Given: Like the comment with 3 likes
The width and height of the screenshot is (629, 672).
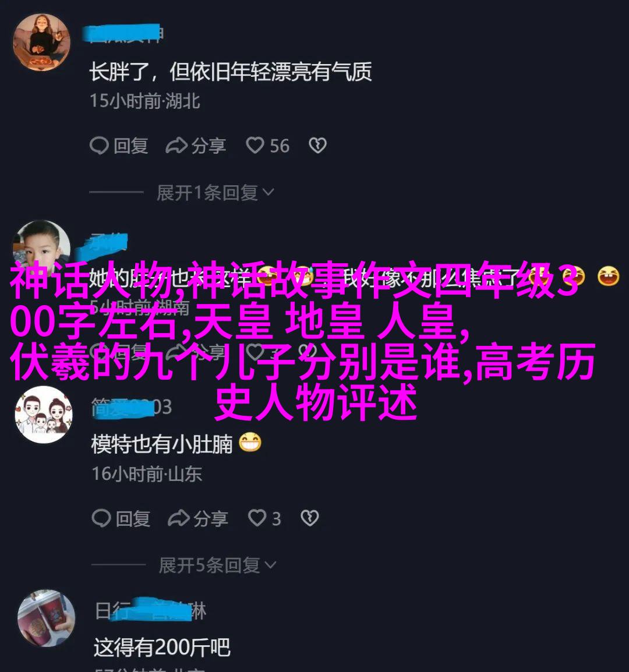Looking at the screenshot, I should tap(257, 519).
